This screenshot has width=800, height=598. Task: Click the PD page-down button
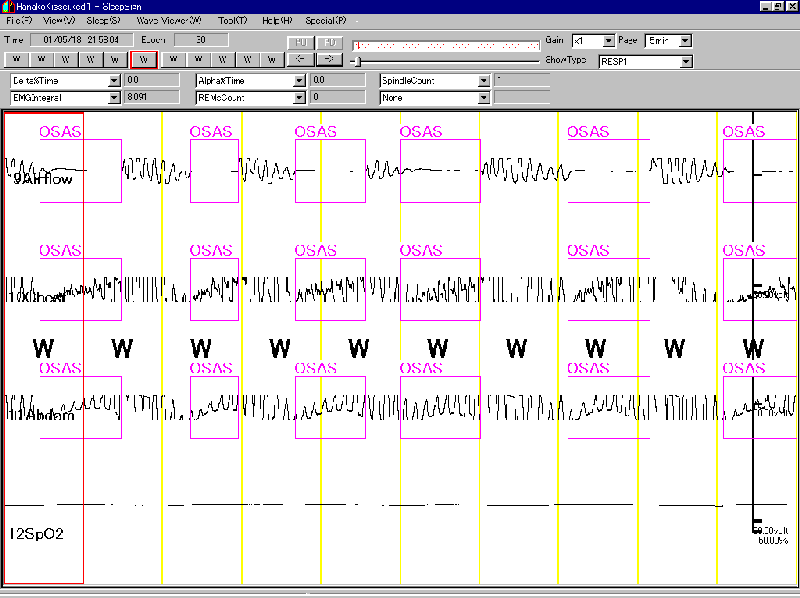tap(330, 43)
